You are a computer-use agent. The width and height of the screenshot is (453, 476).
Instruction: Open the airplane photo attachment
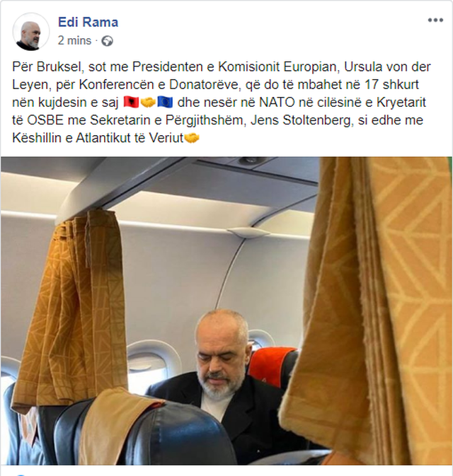226,310
